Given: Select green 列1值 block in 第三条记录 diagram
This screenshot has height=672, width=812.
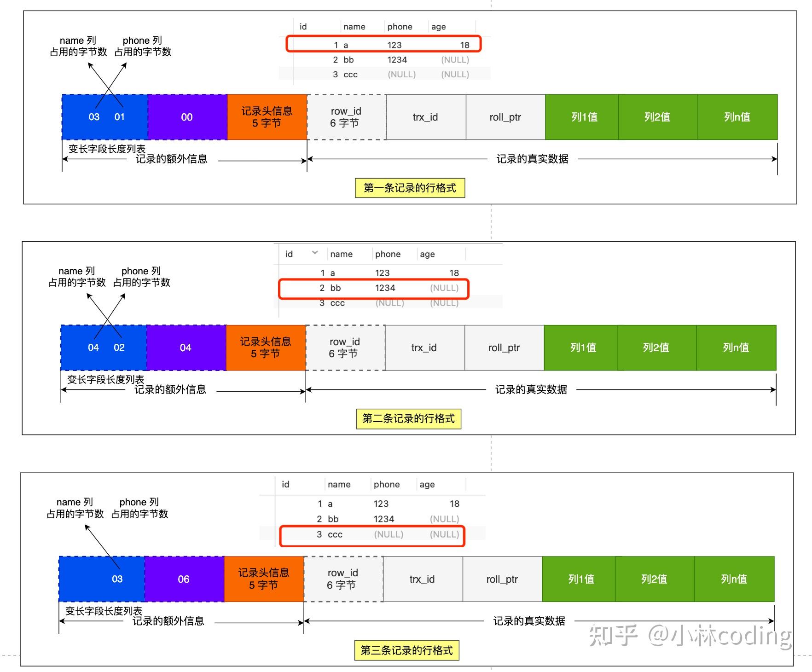Looking at the screenshot, I should pyautogui.click(x=579, y=579).
